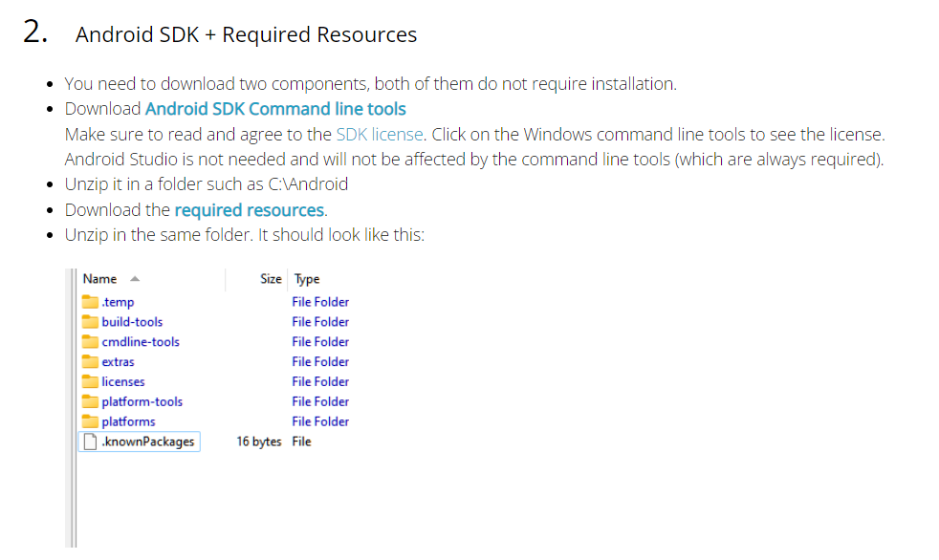This screenshot has height=560, width=939.
Task: Open the Android SDK Command line tools link
Action: pos(275,109)
